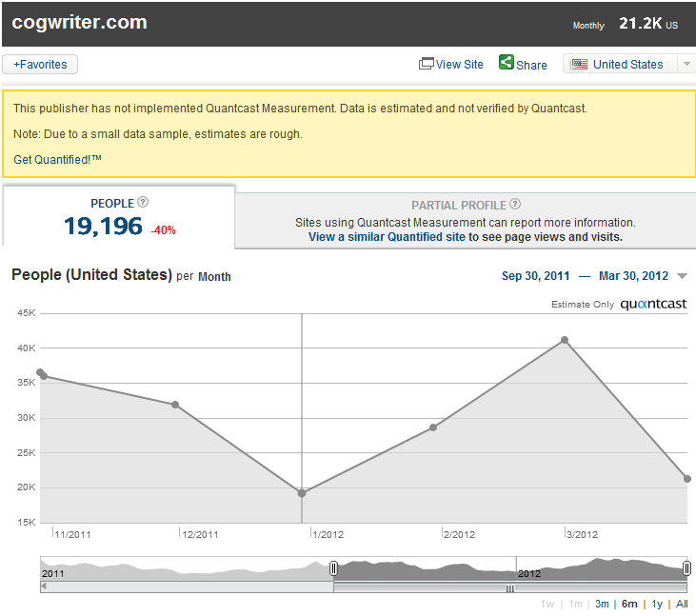This screenshot has width=696, height=616.
Task: Open the country dropdown arrow
Action: coord(686,64)
